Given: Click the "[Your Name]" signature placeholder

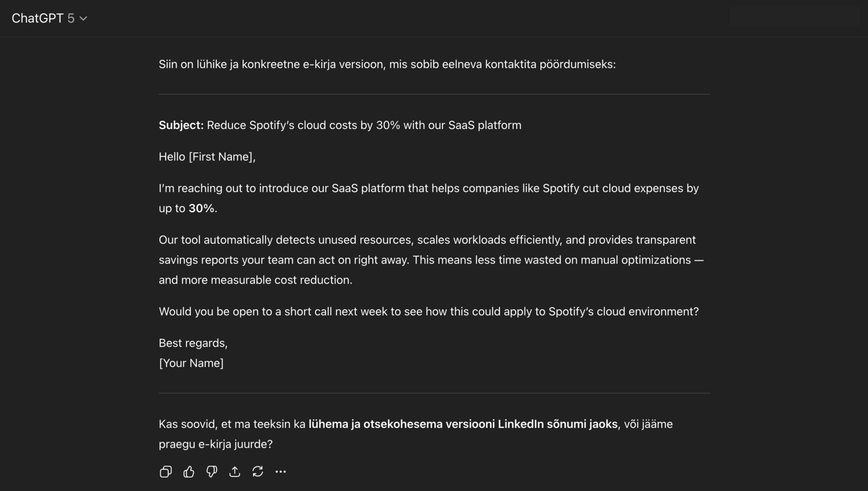Looking at the screenshot, I should (x=191, y=363).
